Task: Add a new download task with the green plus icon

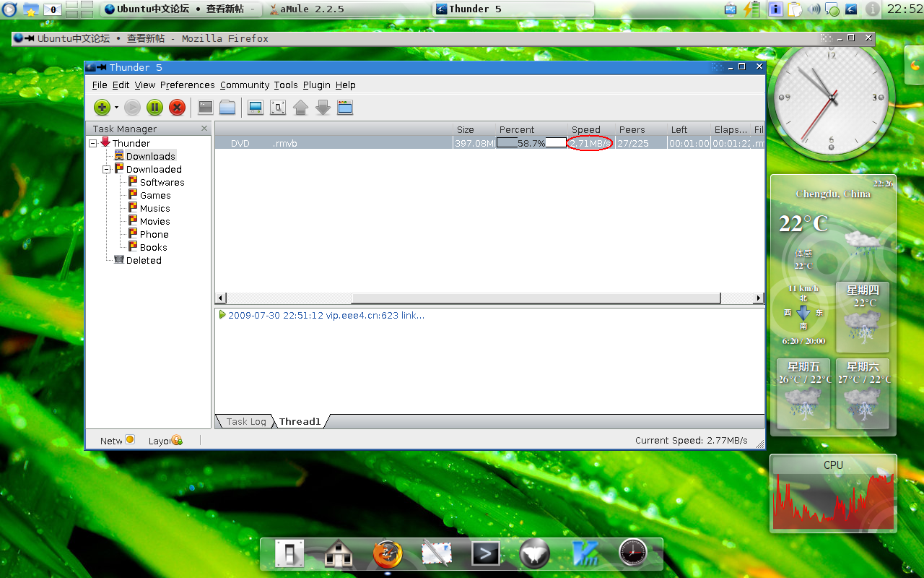Action: tap(102, 108)
